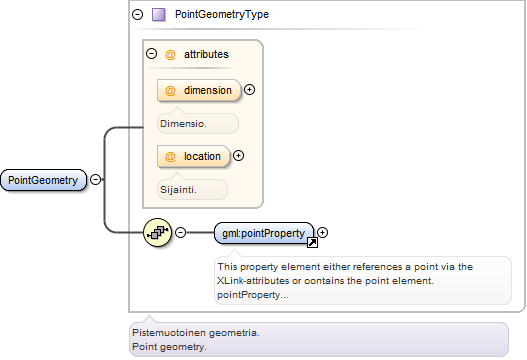Select the PointGeometry element box
Screen dimensions: 527x360
(x=43, y=180)
